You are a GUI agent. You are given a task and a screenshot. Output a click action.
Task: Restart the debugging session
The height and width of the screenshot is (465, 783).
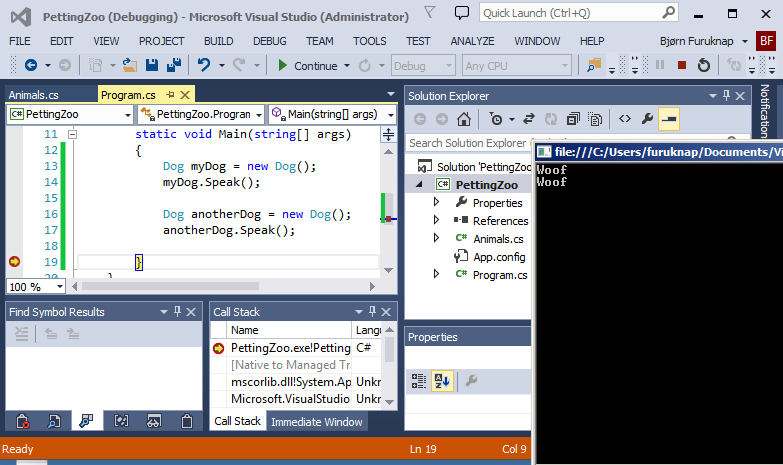(704, 65)
